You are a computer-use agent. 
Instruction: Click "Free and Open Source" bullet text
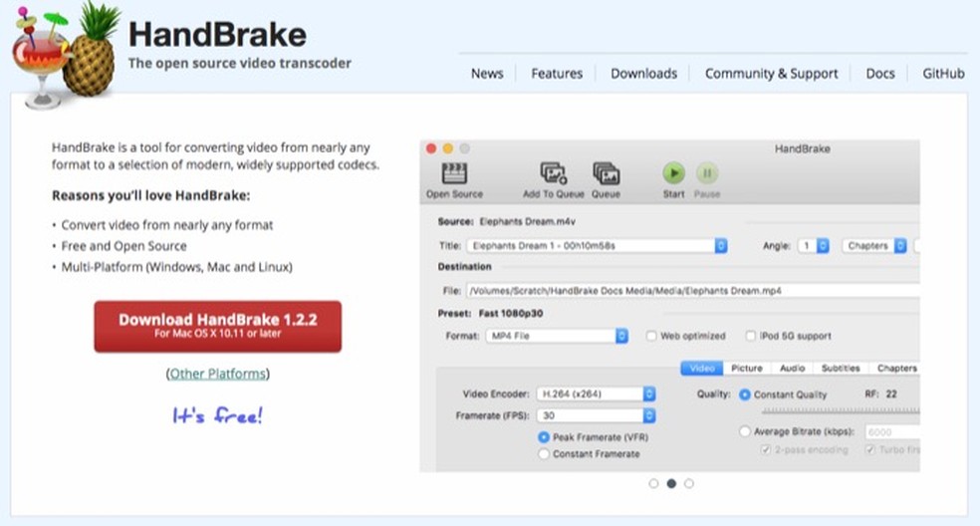point(123,246)
